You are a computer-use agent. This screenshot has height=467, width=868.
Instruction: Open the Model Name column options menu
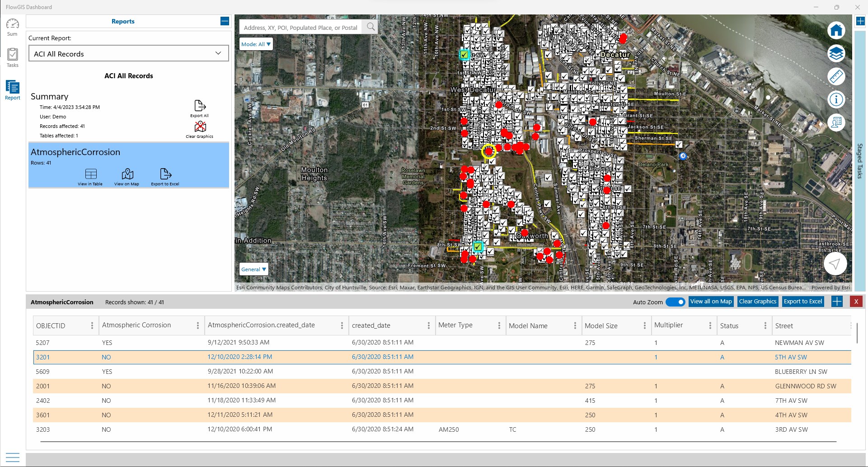[x=575, y=325]
